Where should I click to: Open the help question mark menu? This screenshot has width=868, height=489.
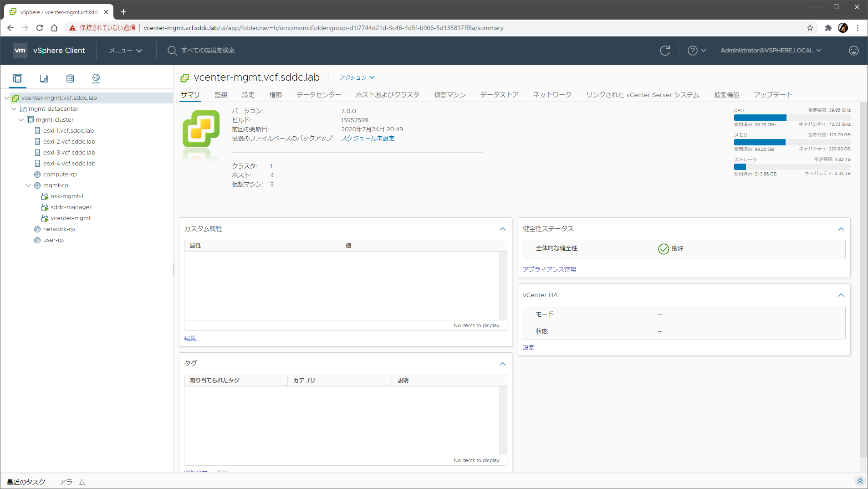tap(696, 51)
